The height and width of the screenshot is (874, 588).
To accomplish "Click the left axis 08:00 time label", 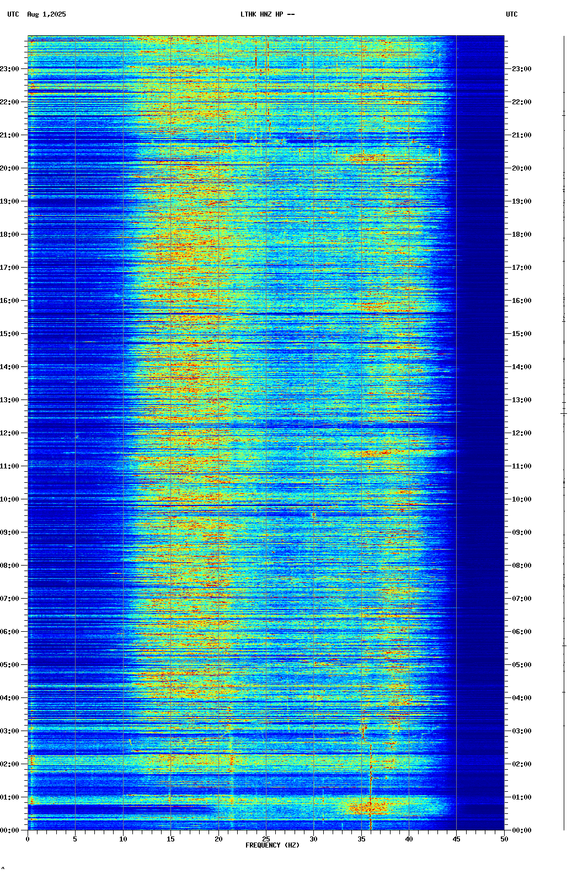I will point(9,566).
